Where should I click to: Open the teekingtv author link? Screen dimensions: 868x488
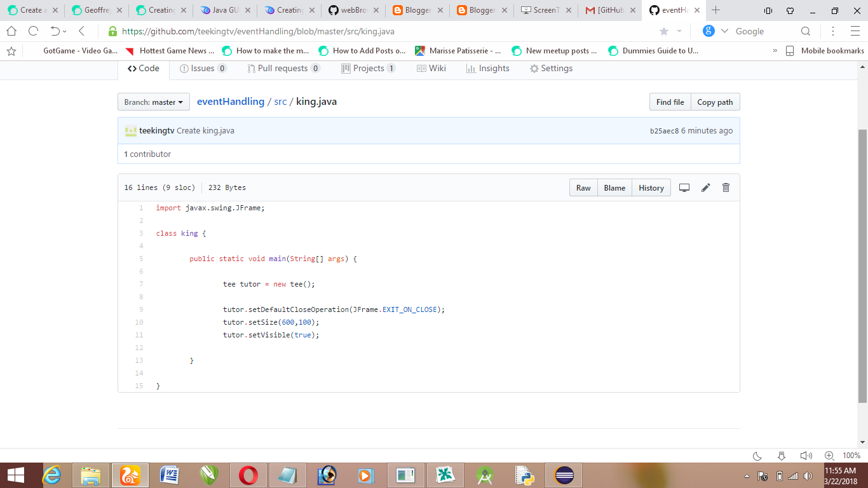coord(157,131)
